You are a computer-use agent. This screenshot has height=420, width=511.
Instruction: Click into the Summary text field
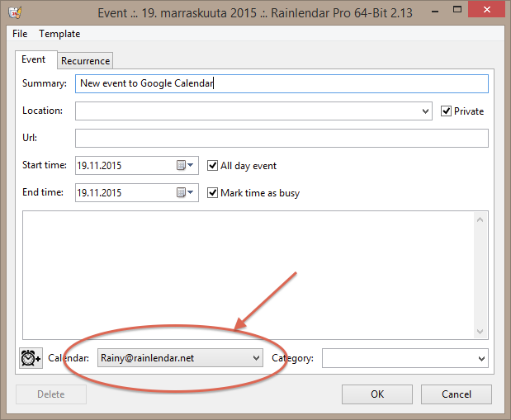(282, 83)
